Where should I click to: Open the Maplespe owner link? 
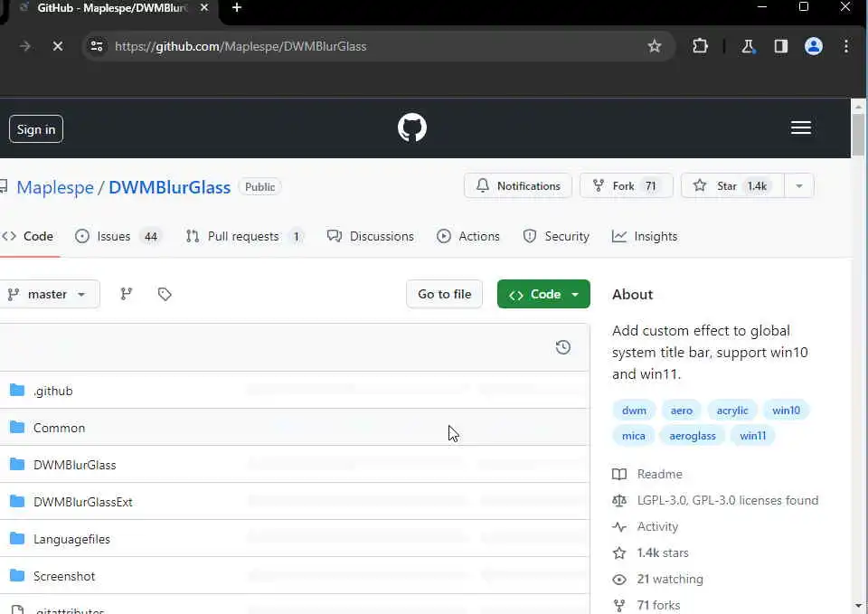click(x=55, y=187)
